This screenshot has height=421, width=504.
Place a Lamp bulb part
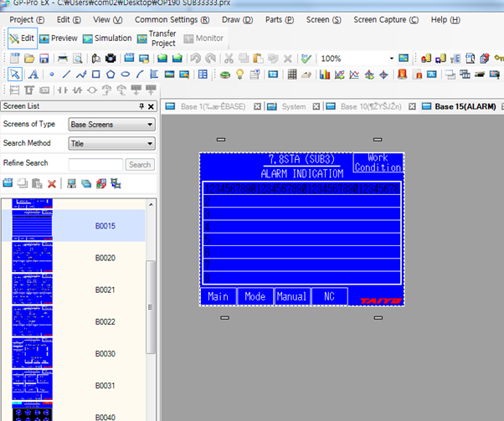tap(239, 74)
